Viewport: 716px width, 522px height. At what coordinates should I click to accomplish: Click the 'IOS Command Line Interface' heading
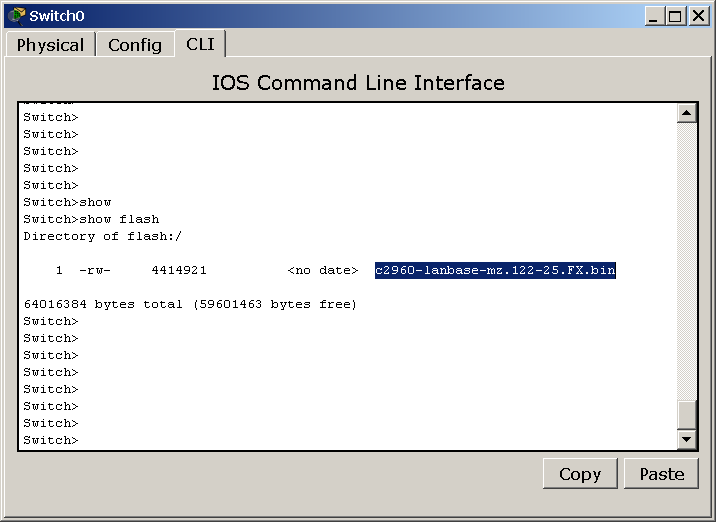coord(358,83)
